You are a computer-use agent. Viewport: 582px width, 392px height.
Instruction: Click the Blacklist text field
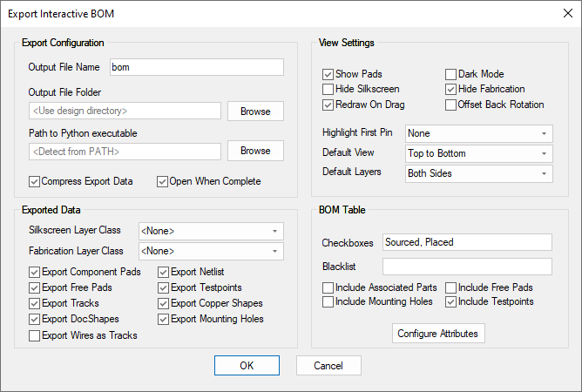[x=467, y=267]
